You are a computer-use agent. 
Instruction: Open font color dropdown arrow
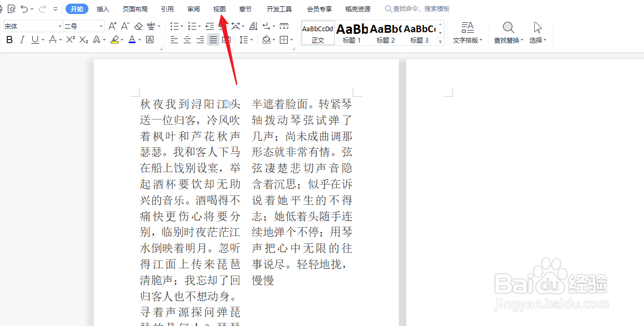pos(140,40)
